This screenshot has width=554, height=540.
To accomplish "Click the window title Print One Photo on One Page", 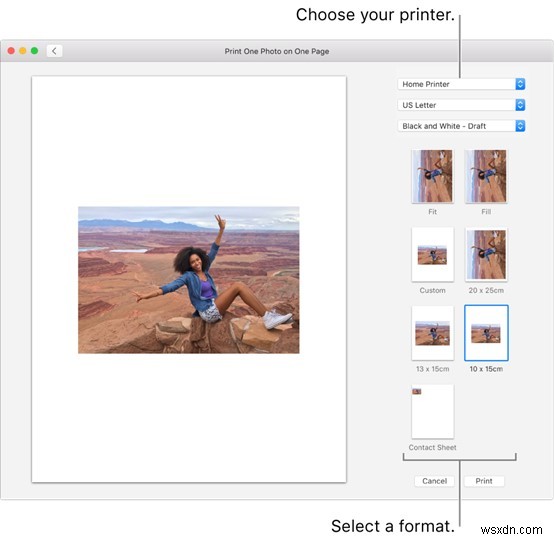I will pos(277,51).
